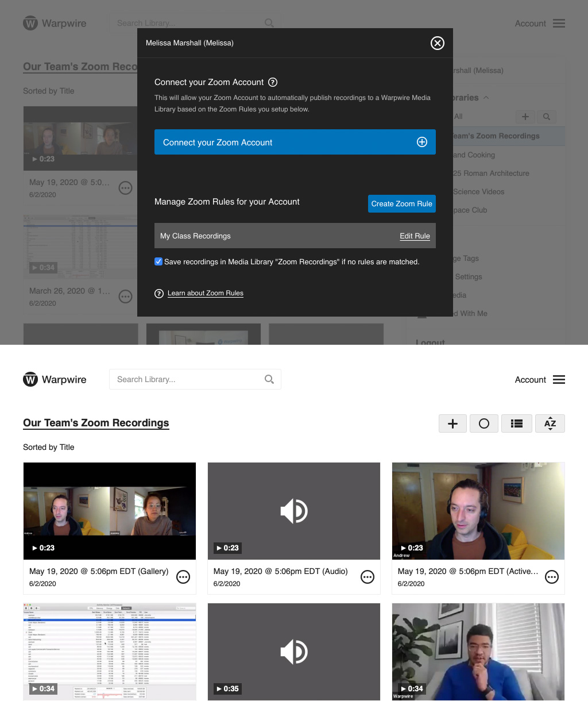Click the Search Library field in lower page
This screenshot has height=701, width=588.
pos(195,379)
